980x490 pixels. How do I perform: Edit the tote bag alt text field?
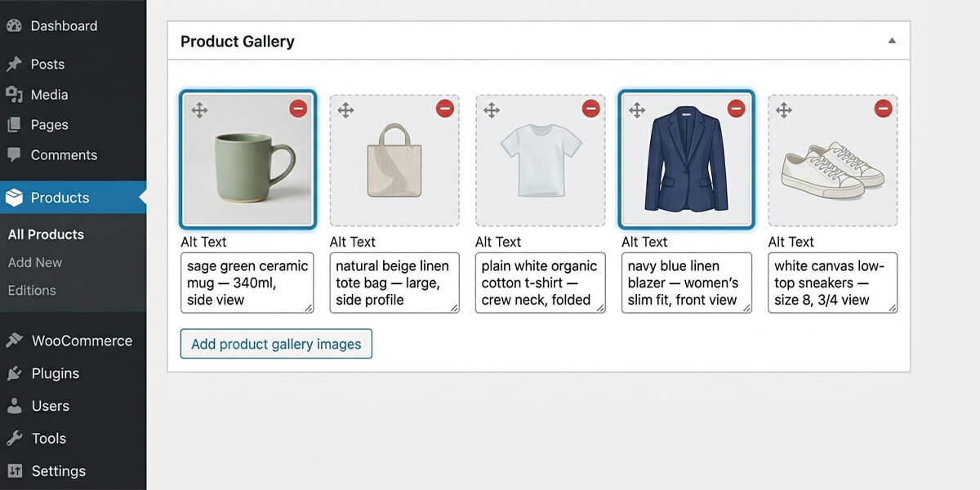pos(394,283)
